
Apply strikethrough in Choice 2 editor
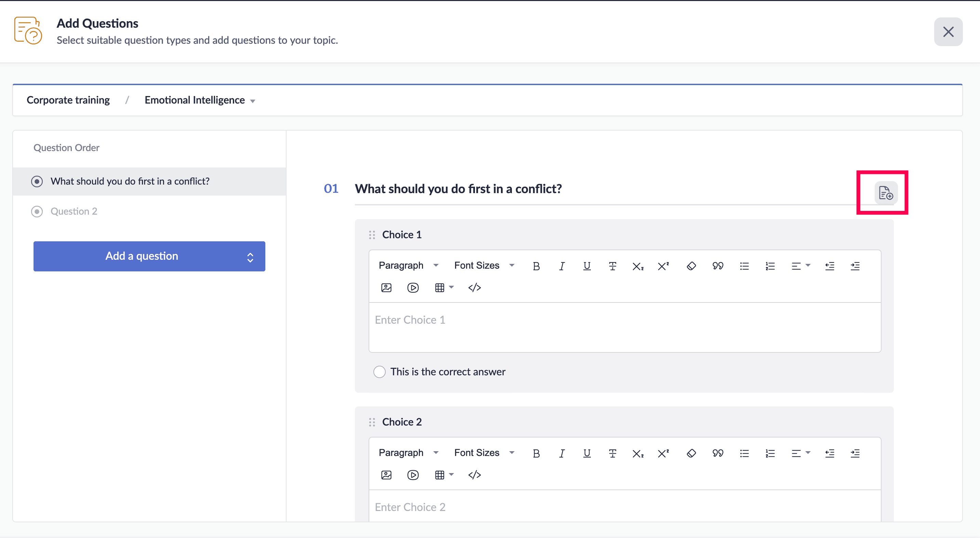click(x=612, y=453)
